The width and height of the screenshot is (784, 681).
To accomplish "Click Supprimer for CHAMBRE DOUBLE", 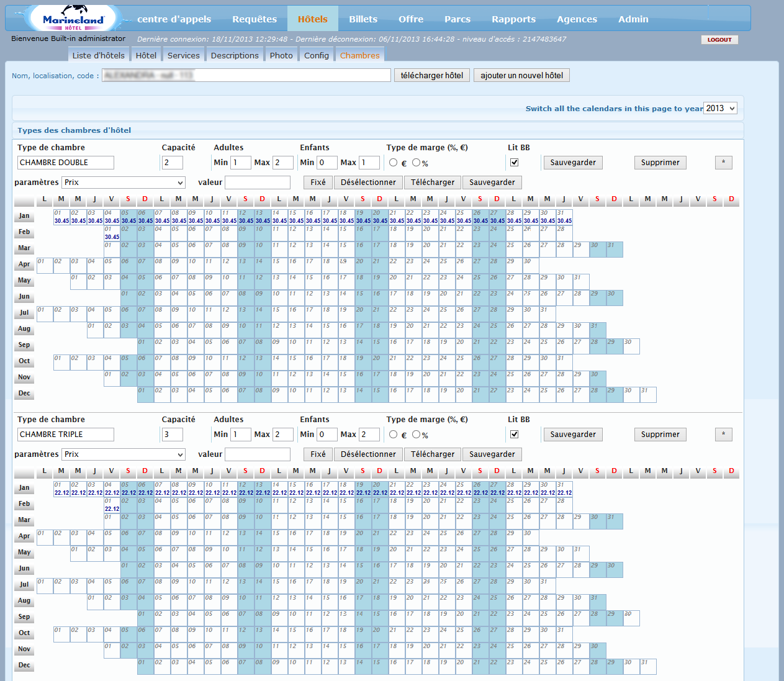I will tap(660, 163).
